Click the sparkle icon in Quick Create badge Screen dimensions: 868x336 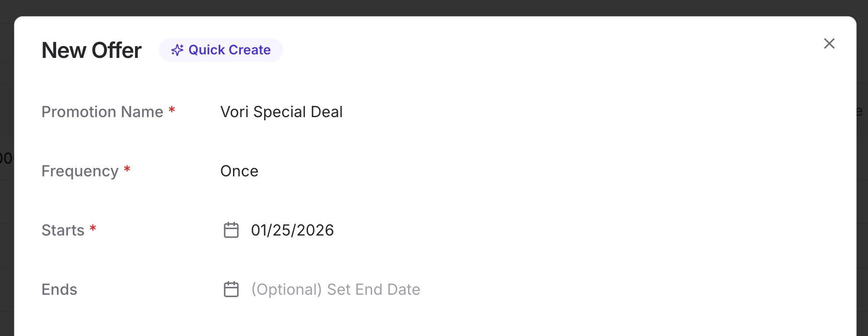point(177,50)
